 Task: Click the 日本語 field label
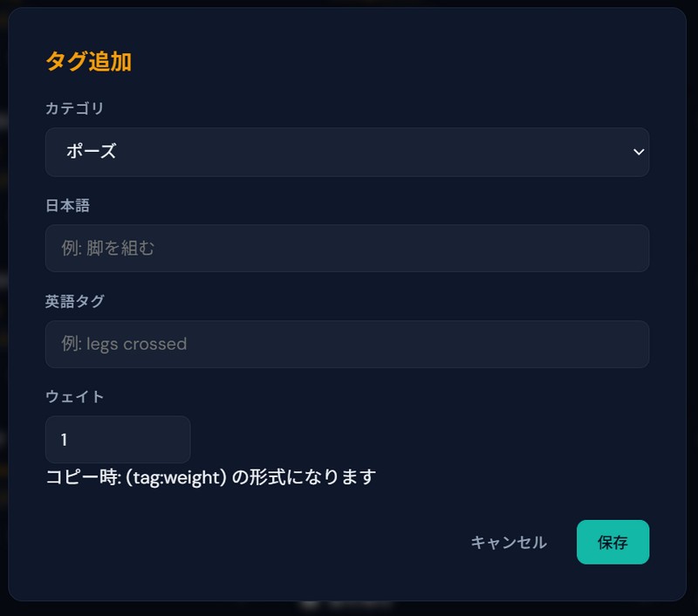(x=68, y=205)
